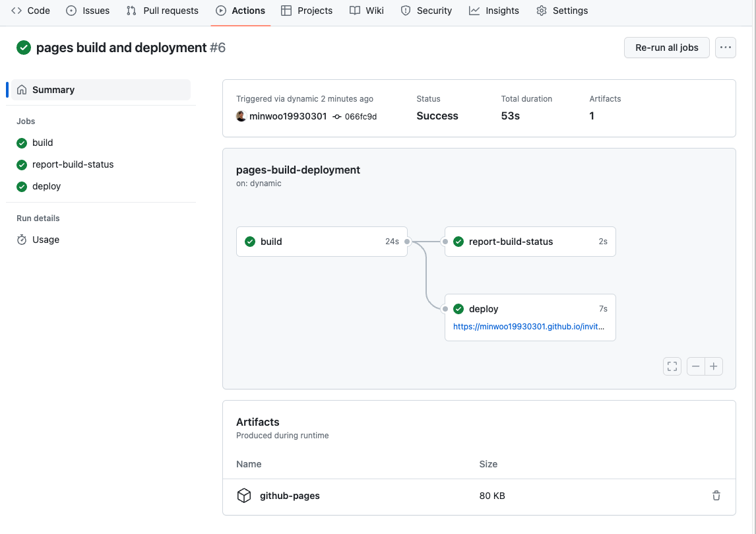Click green check in build graph node

point(250,242)
